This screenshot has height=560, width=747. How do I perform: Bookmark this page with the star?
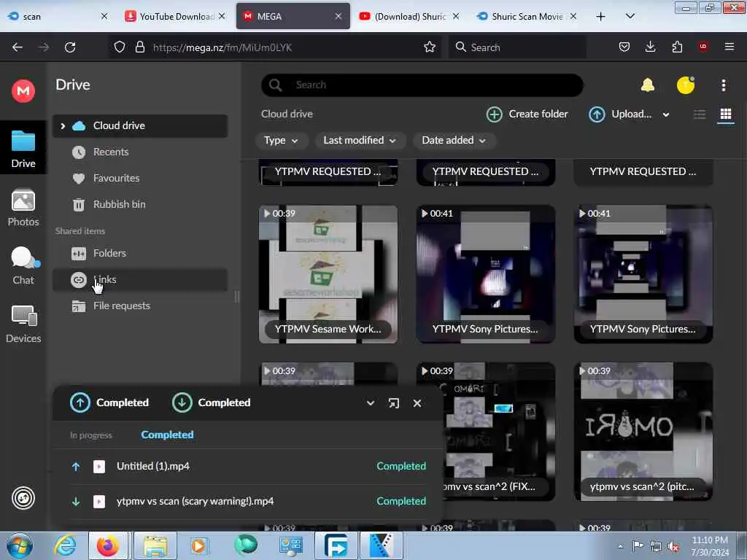point(429,47)
